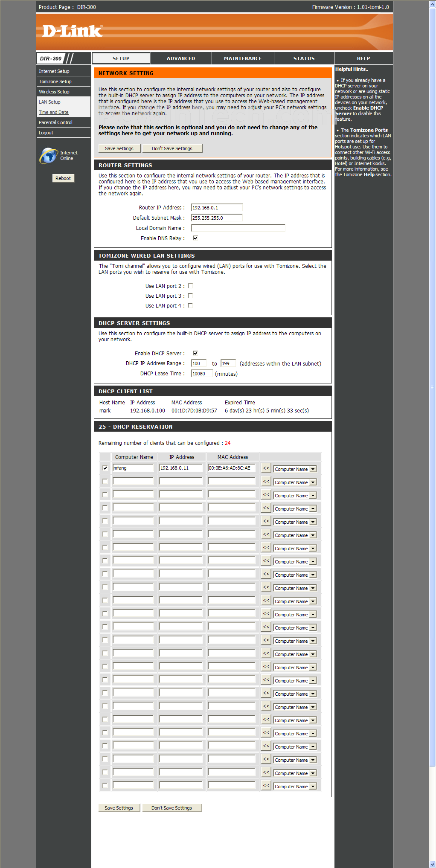Click the Product Page DIR-300 text
This screenshot has width=436, height=868.
coord(67,7)
